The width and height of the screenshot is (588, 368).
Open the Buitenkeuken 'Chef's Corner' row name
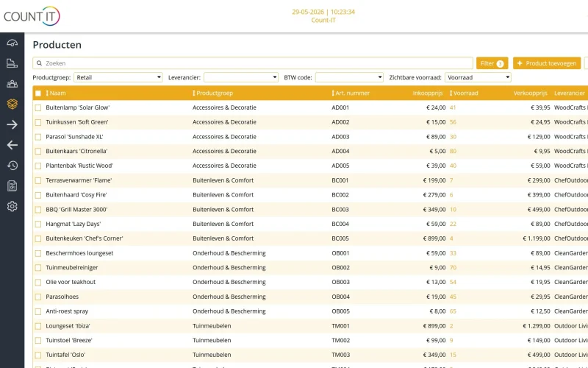tap(85, 238)
